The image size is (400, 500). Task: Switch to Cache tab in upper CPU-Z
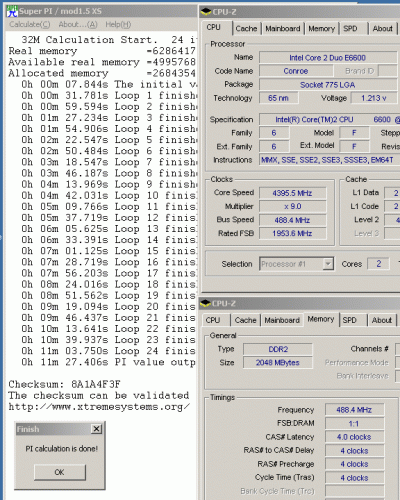(246, 29)
